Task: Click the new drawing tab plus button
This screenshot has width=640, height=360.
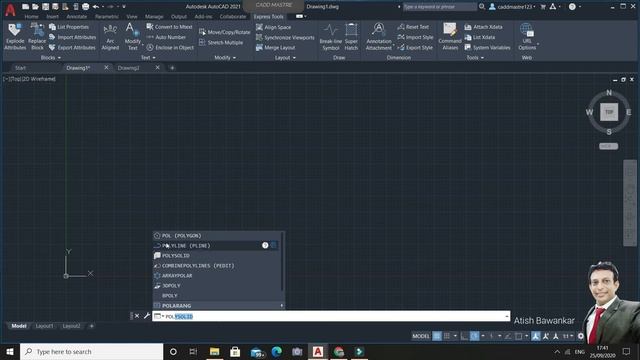Action: [x=172, y=68]
